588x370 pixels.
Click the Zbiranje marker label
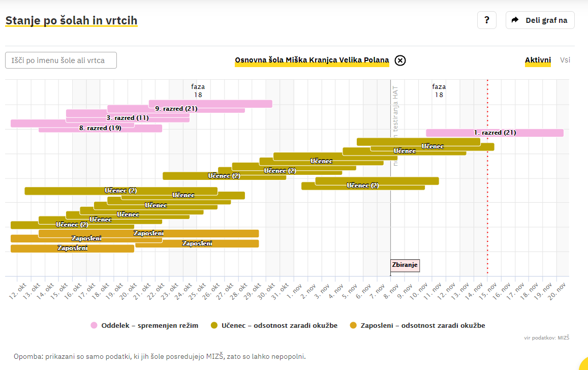405,265
